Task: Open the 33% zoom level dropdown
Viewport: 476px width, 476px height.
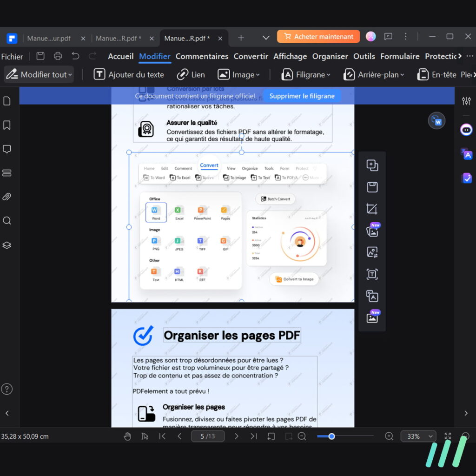Action: pyautogui.click(x=419, y=436)
